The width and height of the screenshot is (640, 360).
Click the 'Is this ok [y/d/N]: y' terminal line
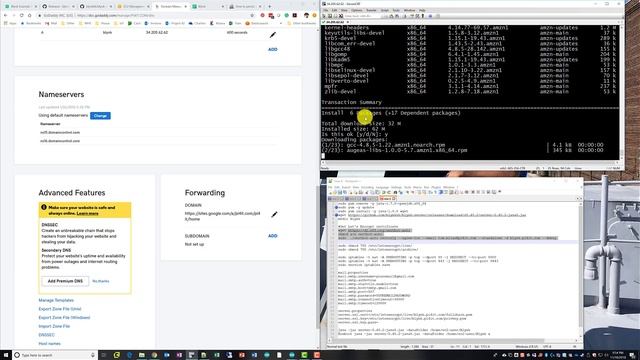355,134
